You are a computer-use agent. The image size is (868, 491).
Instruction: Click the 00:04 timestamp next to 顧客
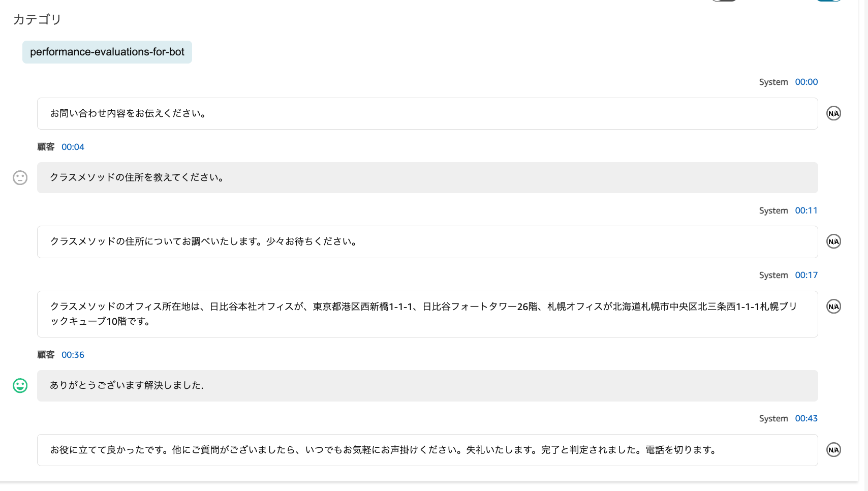[73, 147]
